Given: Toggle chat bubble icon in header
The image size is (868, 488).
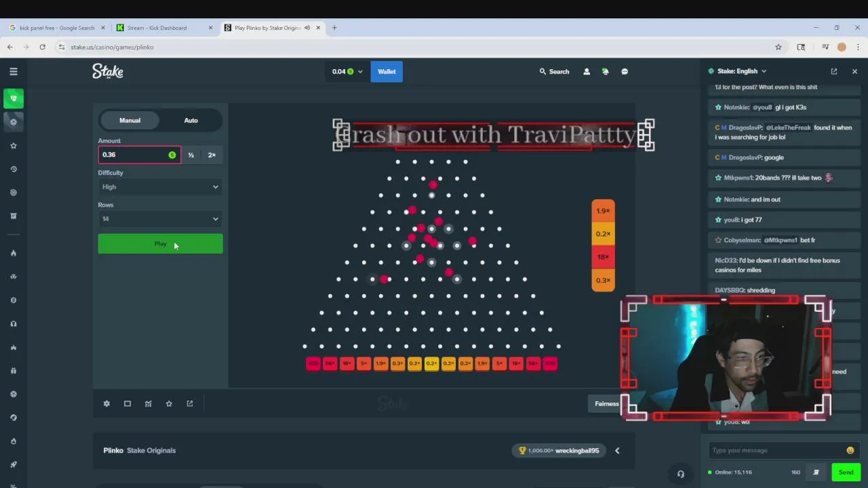Looking at the screenshot, I should (625, 71).
